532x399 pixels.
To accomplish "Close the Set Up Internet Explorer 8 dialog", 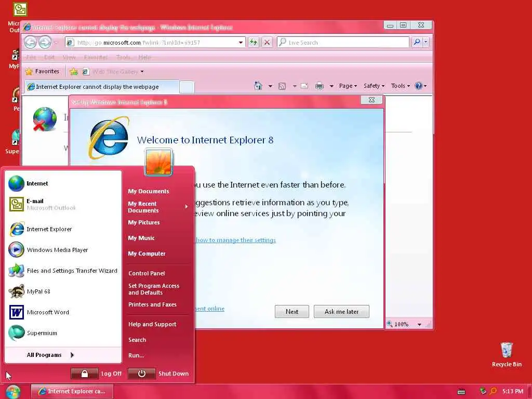I will [371, 100].
